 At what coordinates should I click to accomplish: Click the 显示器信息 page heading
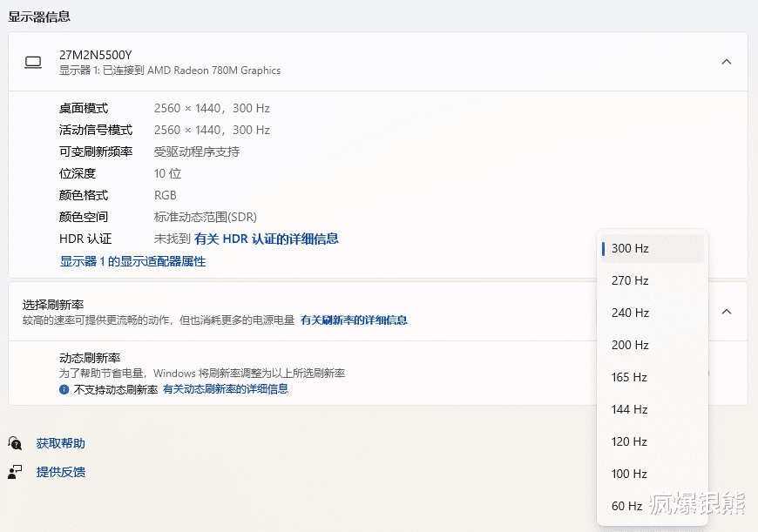tap(39, 17)
